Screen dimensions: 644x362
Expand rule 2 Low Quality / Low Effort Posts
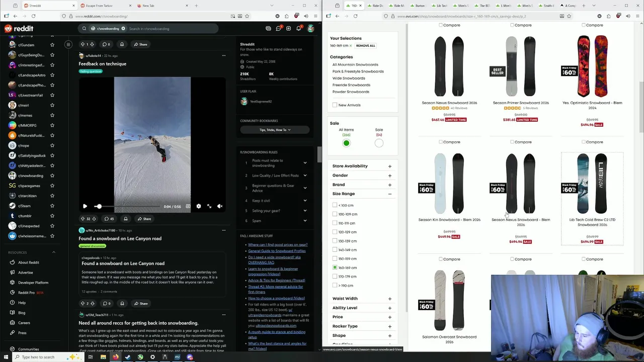point(305,175)
